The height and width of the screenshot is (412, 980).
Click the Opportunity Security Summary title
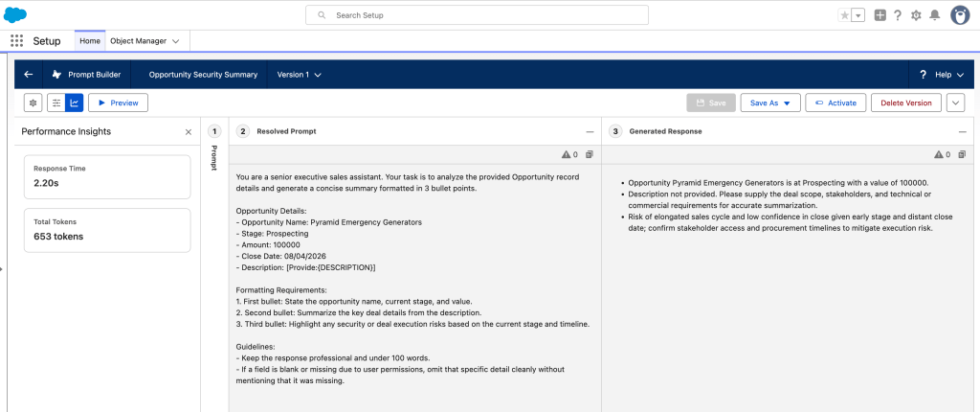[x=203, y=75]
